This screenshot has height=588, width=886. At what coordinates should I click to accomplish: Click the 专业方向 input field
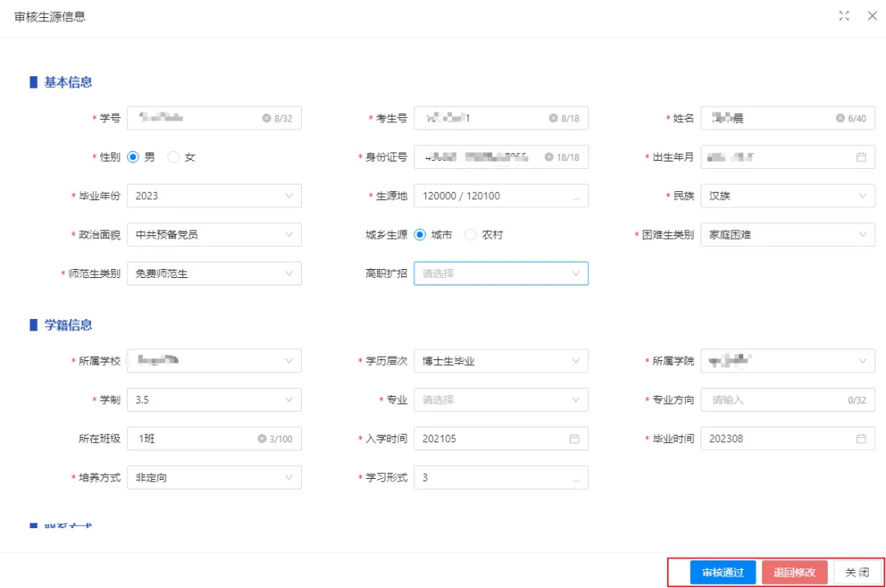tap(775, 400)
